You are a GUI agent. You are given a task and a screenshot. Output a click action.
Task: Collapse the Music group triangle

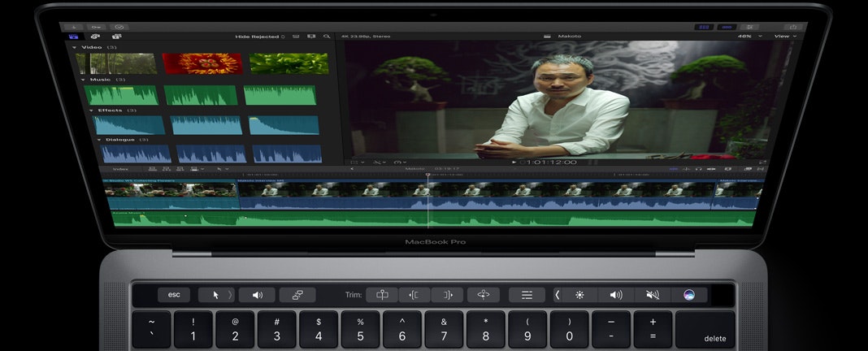[x=83, y=80]
